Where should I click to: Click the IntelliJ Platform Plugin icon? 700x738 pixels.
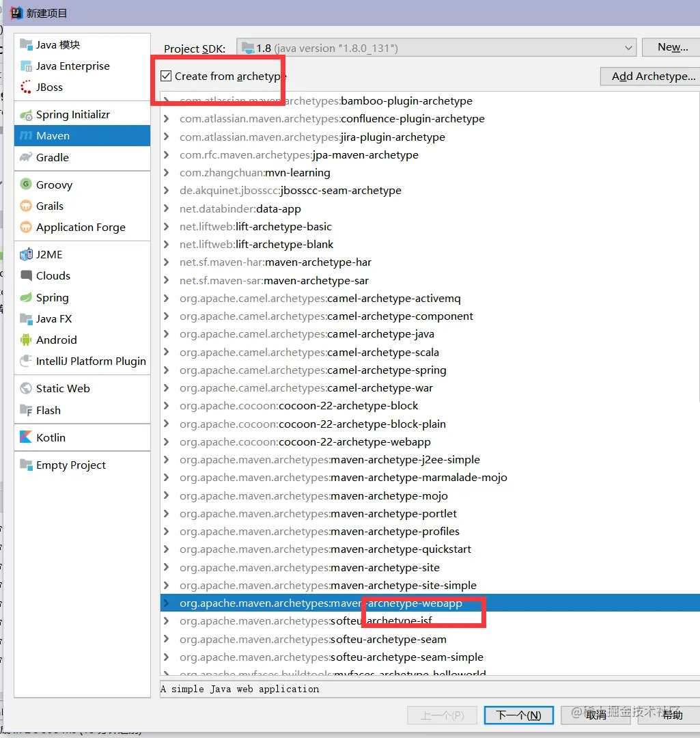(26, 361)
